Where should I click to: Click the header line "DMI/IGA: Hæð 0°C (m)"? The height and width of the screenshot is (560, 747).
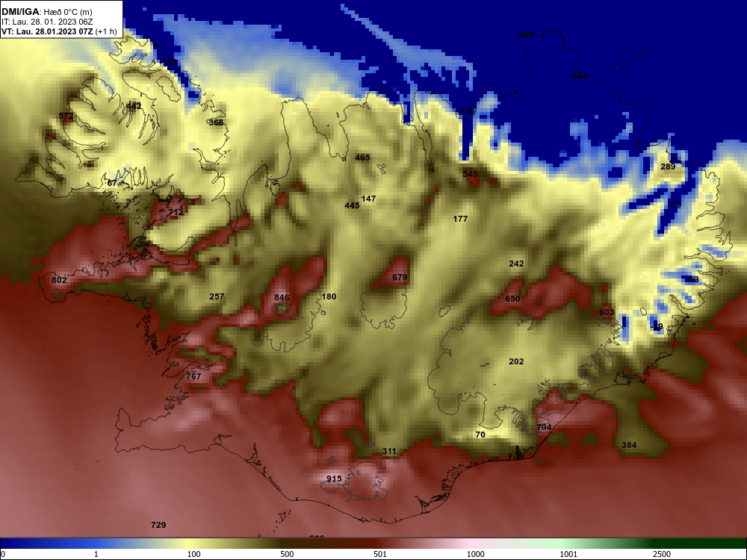[x=46, y=11]
